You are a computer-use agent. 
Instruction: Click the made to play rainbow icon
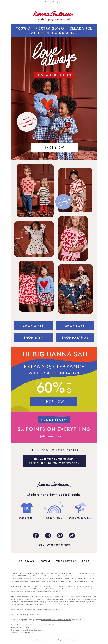(x=54, y=509)
